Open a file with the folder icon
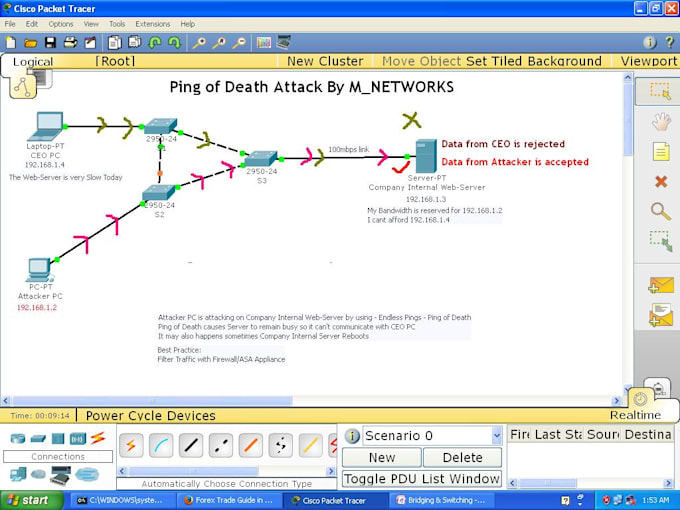Image resolution: width=680 pixels, height=510 pixels. (30, 42)
